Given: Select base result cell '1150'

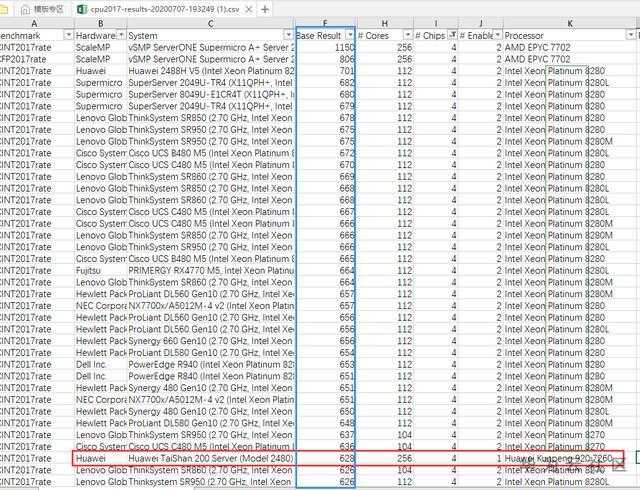Looking at the screenshot, I should pos(325,47).
